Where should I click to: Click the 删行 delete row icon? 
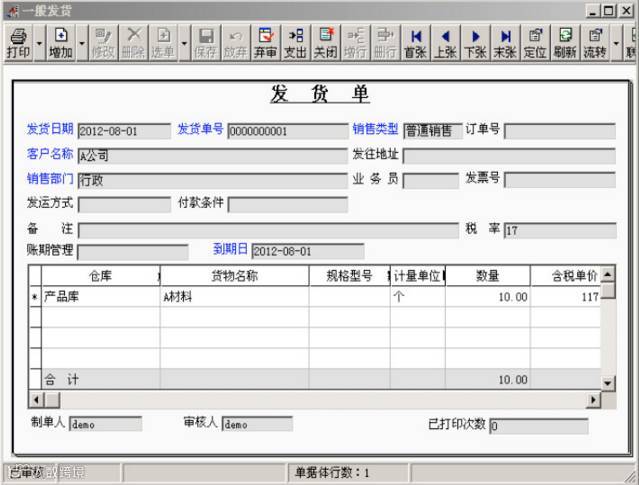[385, 43]
